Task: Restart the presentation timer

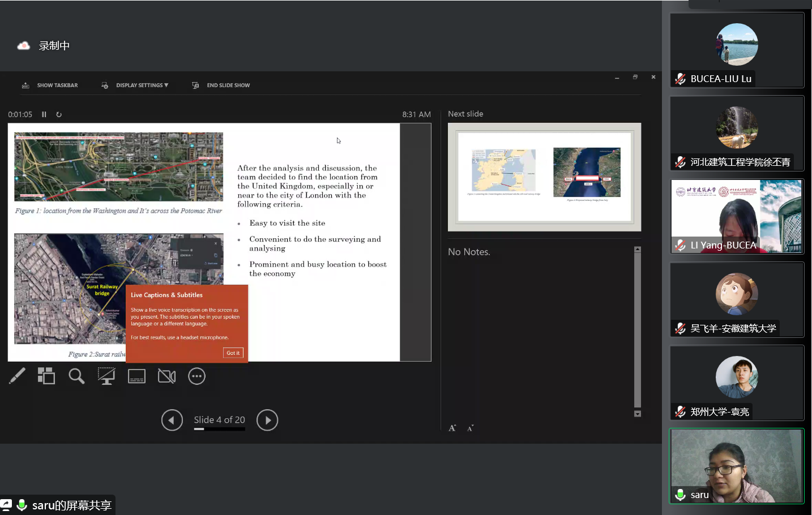Action: (59, 114)
